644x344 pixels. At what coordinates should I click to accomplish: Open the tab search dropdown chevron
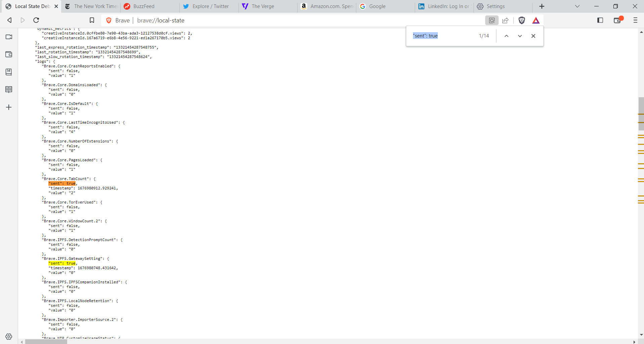click(577, 6)
